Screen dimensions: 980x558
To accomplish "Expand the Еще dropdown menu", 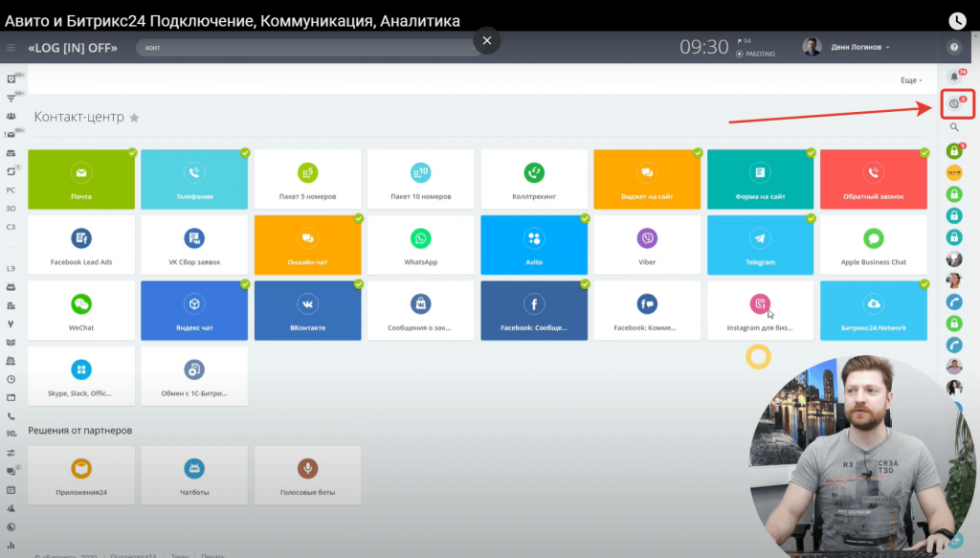I will 911,80.
